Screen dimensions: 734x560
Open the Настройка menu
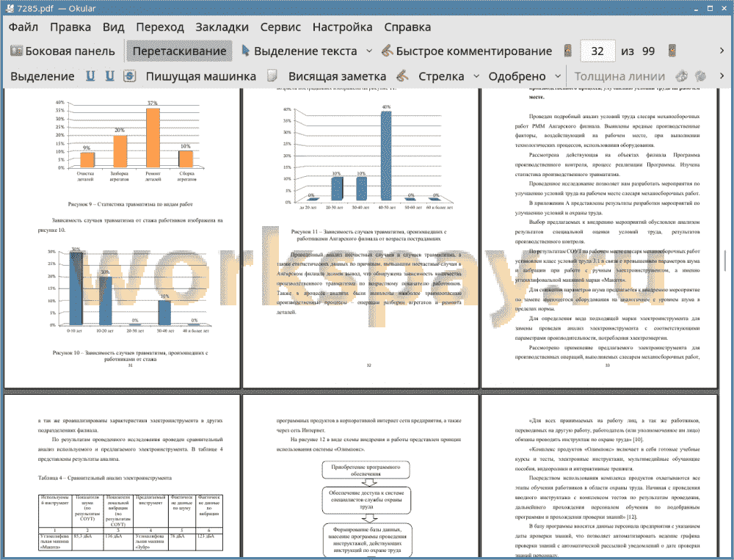pos(342,27)
